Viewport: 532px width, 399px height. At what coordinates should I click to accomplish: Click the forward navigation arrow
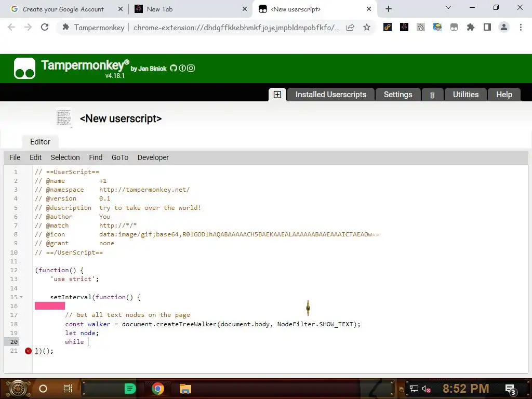click(x=28, y=27)
